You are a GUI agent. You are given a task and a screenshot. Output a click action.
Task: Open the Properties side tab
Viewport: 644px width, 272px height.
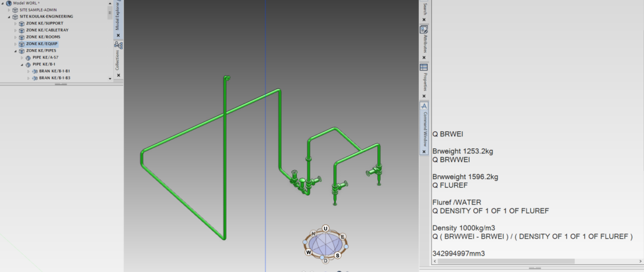(424, 82)
